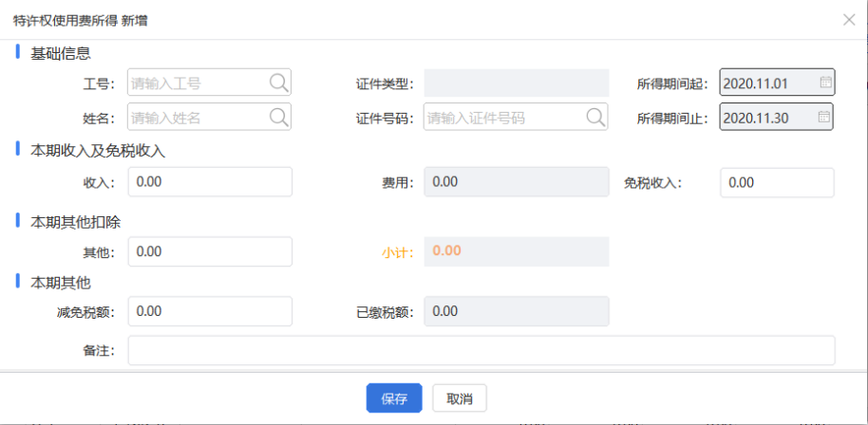This screenshot has height=425, width=868.
Task: Click the 所得期间起 date field 2020.11.01
Action: [777, 83]
